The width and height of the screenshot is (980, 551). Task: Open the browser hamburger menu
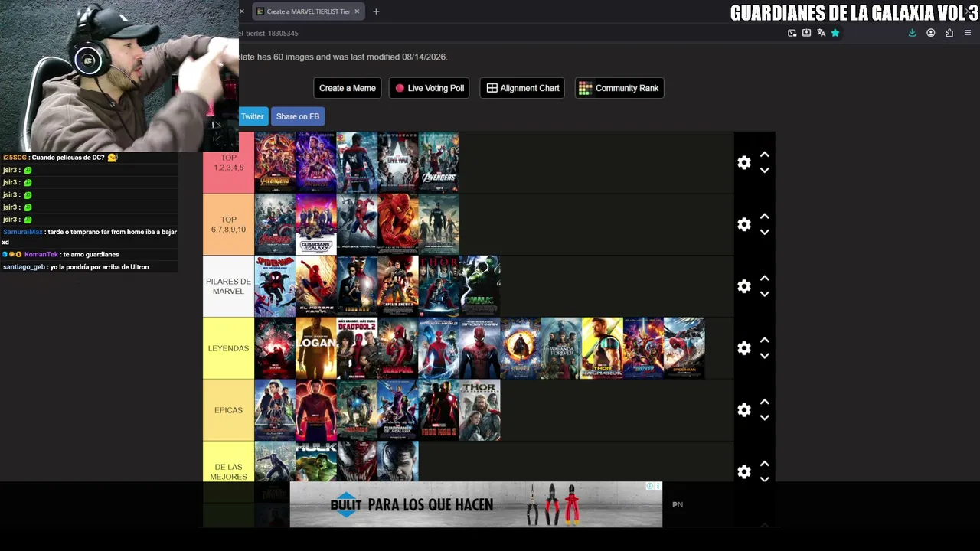pyautogui.click(x=968, y=33)
